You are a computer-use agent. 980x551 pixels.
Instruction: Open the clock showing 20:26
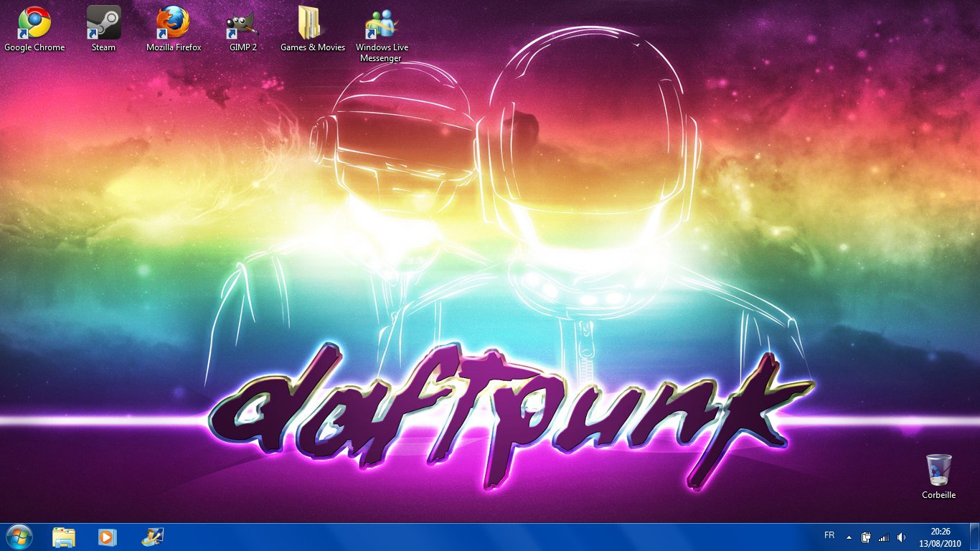(x=940, y=537)
